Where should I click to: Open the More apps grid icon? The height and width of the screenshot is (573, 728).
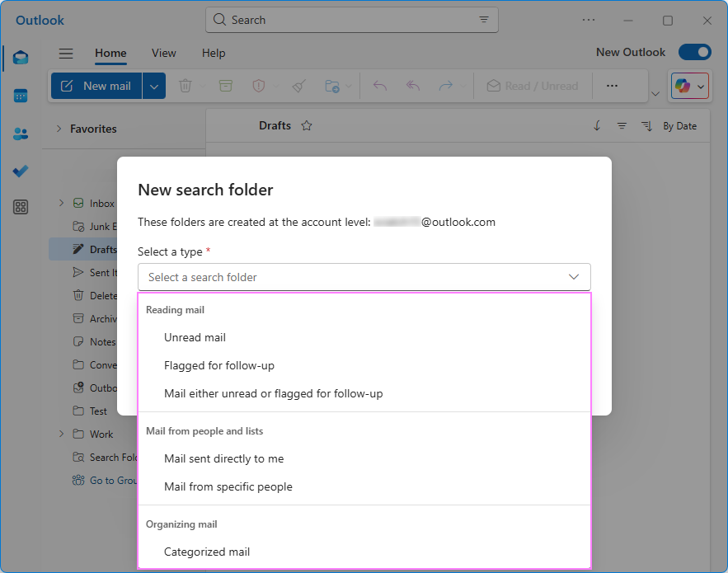pos(21,207)
